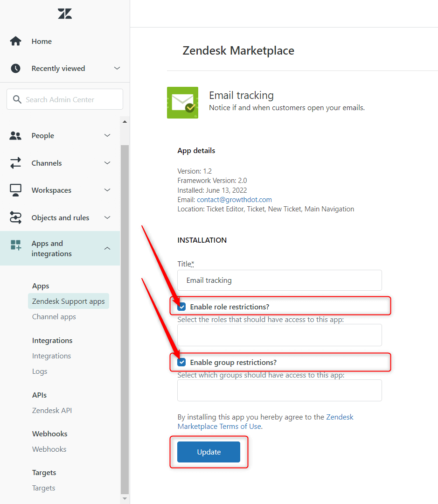Expand the Objects and rules chevron

(x=107, y=217)
